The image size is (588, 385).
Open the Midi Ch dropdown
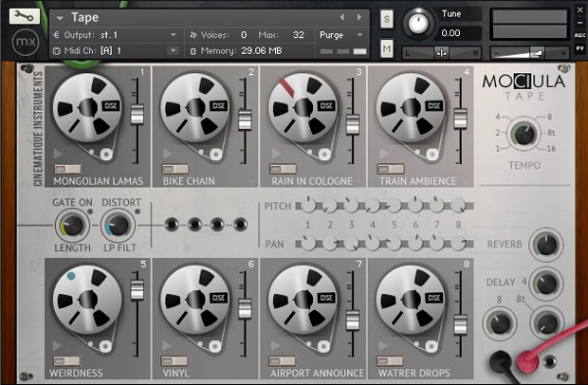[x=173, y=50]
